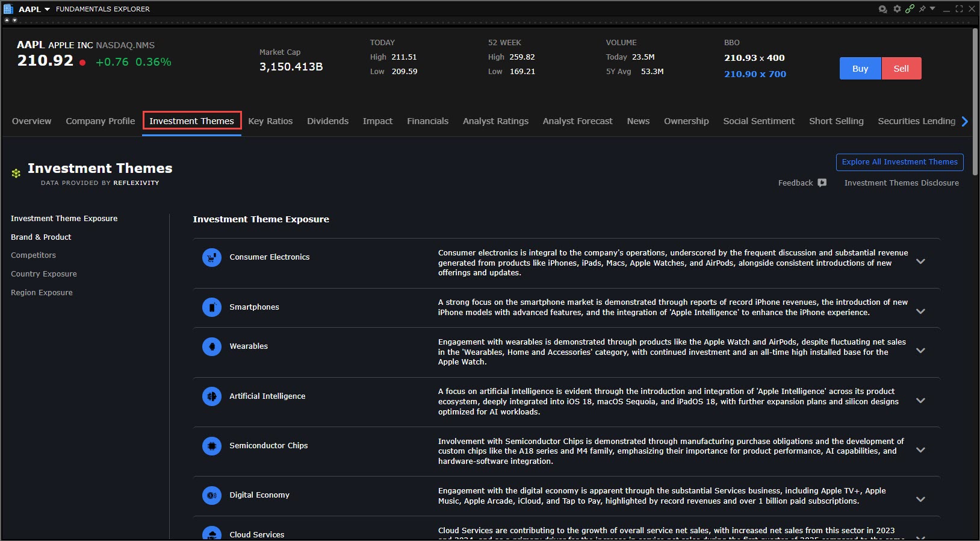Image resolution: width=980 pixels, height=541 pixels.
Task: Open the Securities Lending tab
Action: [917, 121]
